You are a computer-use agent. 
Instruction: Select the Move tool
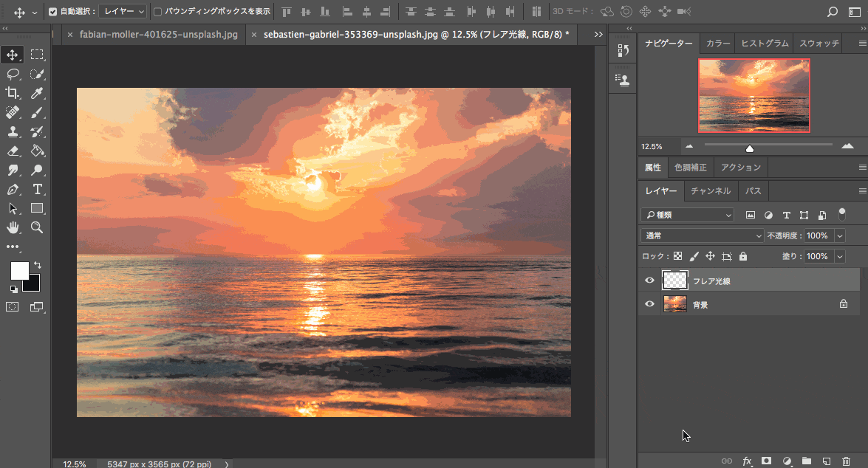pos(12,55)
